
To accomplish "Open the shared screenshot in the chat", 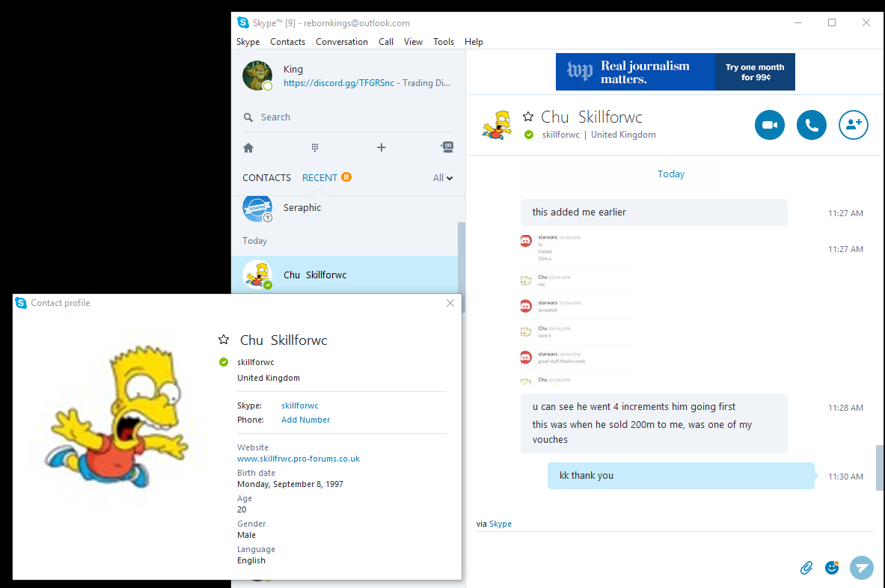I will coord(576,309).
